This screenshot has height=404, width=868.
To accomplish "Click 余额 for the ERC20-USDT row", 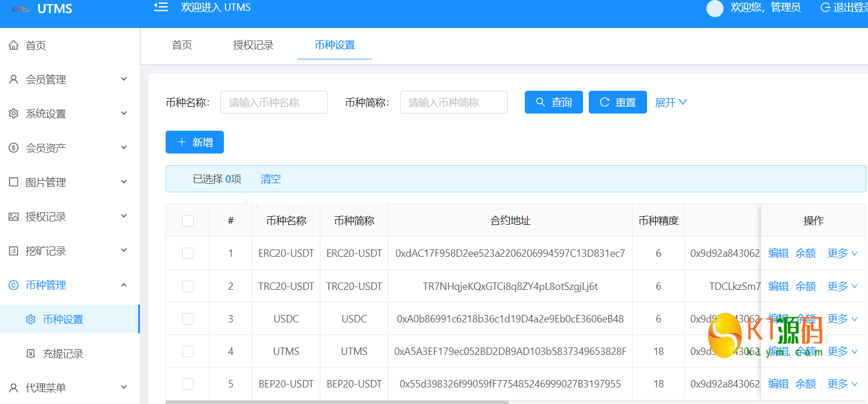I will click(x=806, y=253).
